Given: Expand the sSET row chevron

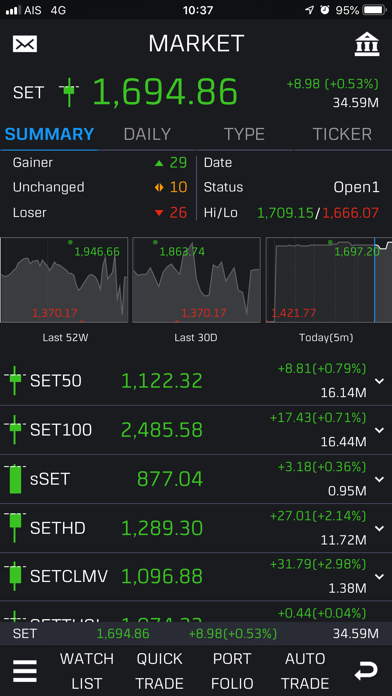Looking at the screenshot, I should (379, 479).
